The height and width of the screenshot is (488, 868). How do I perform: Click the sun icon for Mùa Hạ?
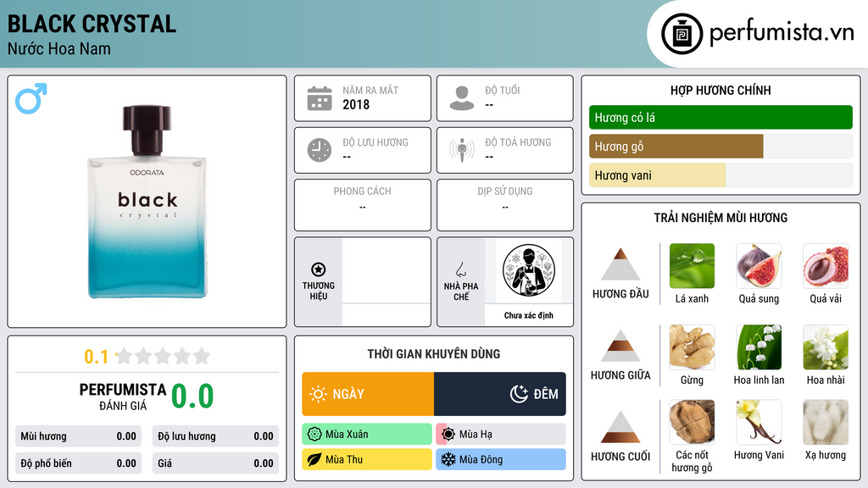point(448,435)
